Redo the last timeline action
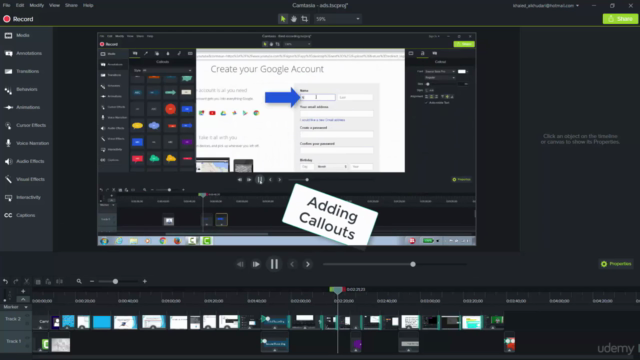Viewport: 640px width, 360px height. pyautogui.click(x=16, y=281)
